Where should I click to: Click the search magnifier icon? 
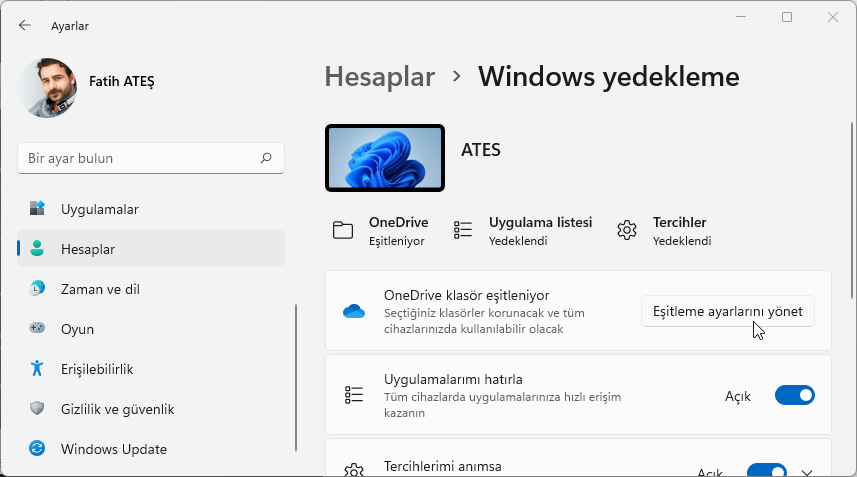pos(266,158)
